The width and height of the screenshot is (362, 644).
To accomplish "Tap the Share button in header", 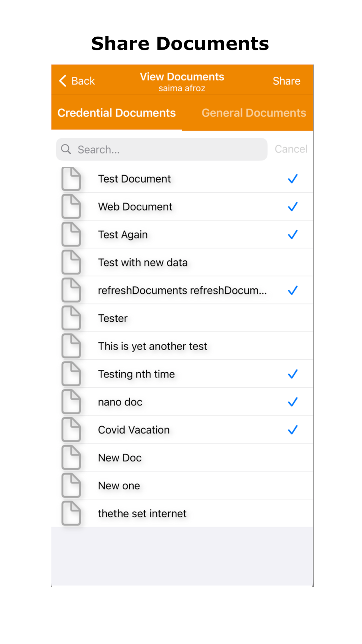I will click(x=286, y=81).
